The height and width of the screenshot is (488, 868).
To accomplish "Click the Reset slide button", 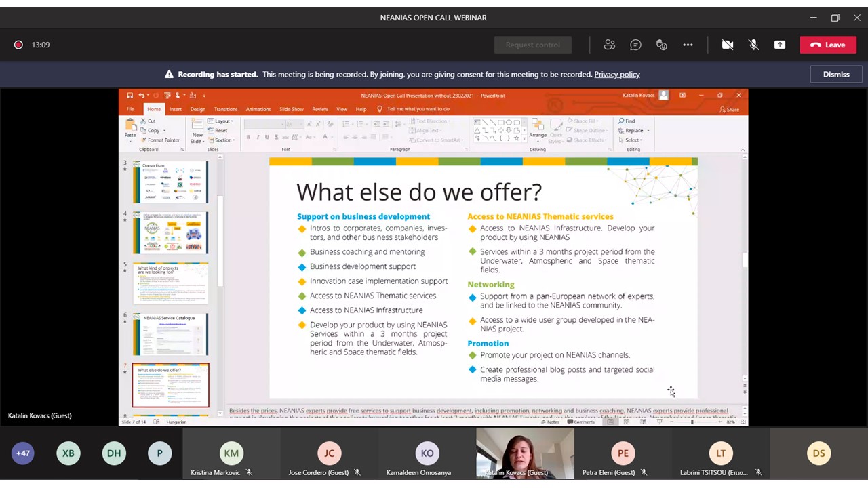I will 218,131.
